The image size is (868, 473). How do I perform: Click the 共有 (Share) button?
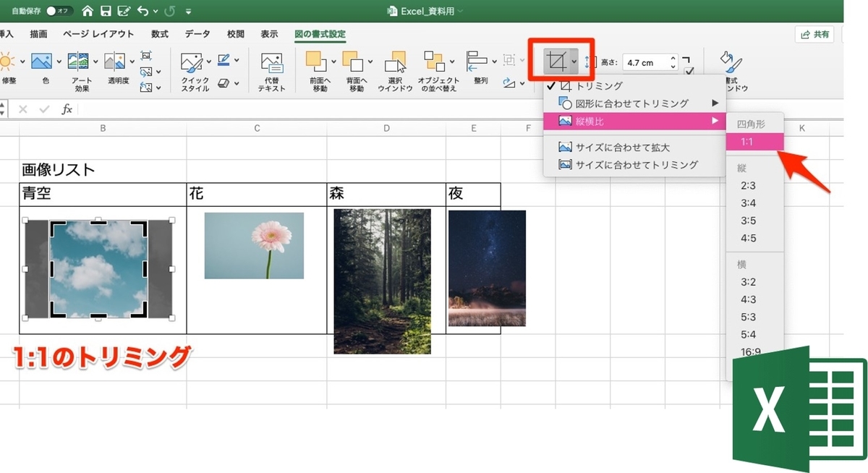coord(815,34)
